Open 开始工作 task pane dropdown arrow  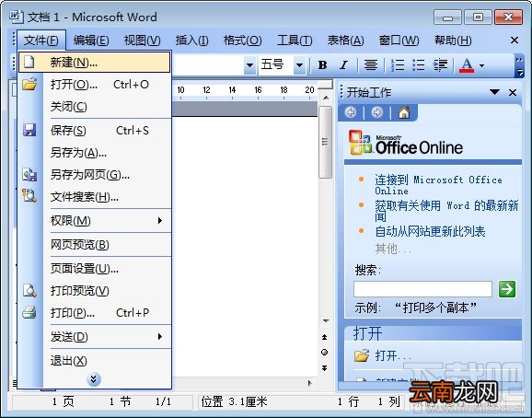pyautogui.click(x=494, y=92)
